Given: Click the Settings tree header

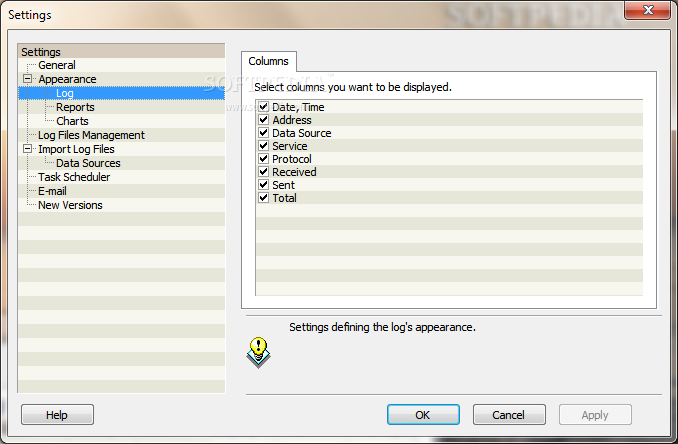Looking at the screenshot, I should pos(121,51).
